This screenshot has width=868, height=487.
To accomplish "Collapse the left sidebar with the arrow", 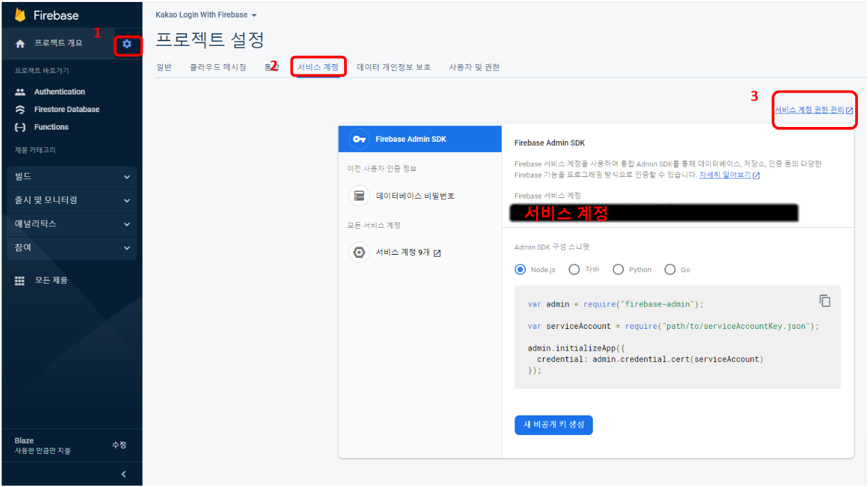I will pos(123,473).
